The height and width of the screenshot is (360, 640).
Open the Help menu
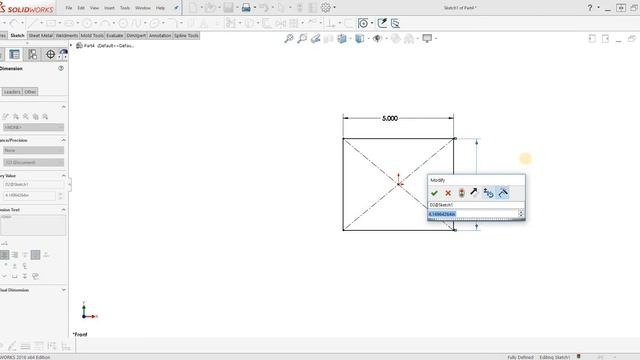(160, 8)
